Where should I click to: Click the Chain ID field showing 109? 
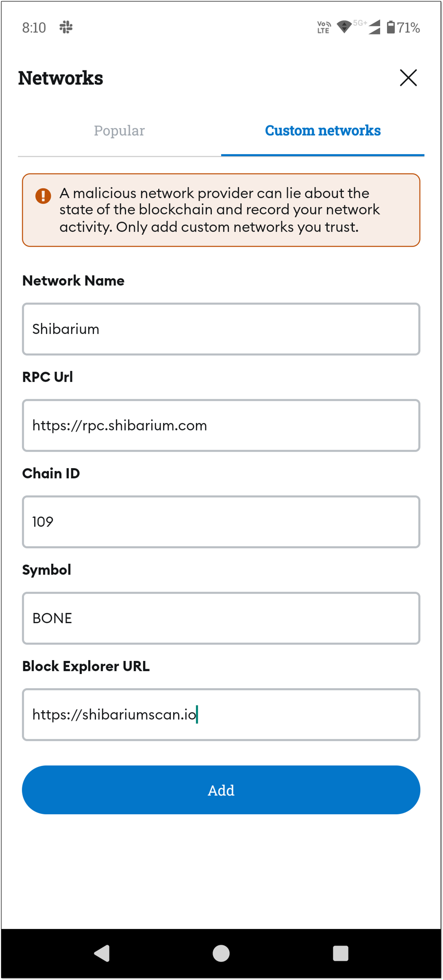tap(221, 522)
